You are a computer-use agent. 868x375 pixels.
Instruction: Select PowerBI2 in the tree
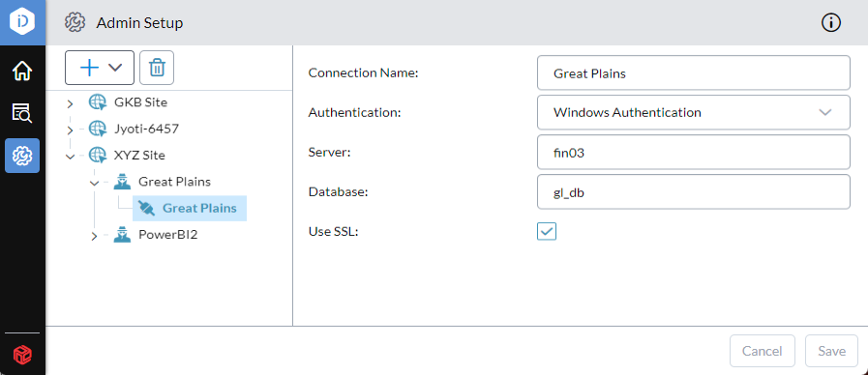[x=167, y=235]
